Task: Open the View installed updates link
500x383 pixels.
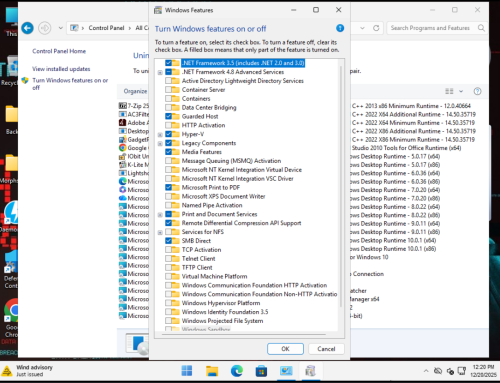Action: pyautogui.click(x=61, y=69)
